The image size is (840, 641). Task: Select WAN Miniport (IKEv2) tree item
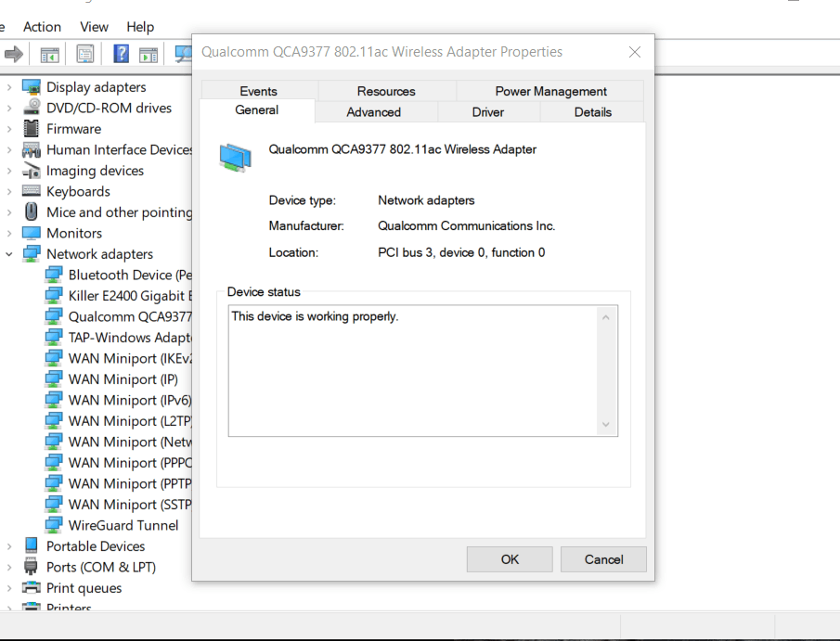pyautogui.click(x=130, y=358)
